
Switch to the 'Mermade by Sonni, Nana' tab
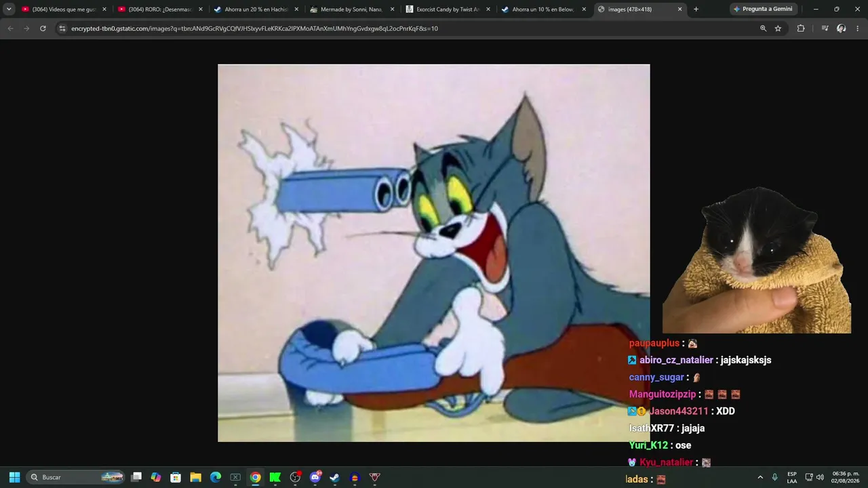(x=352, y=9)
